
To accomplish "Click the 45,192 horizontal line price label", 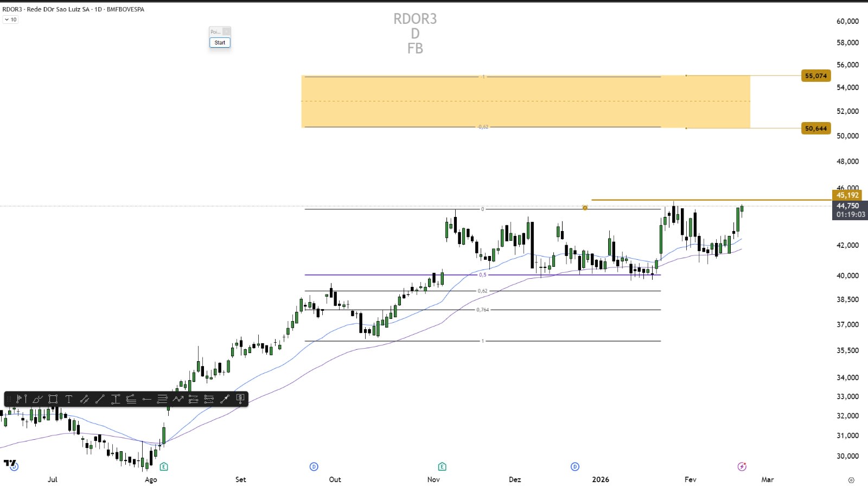I will point(847,195).
